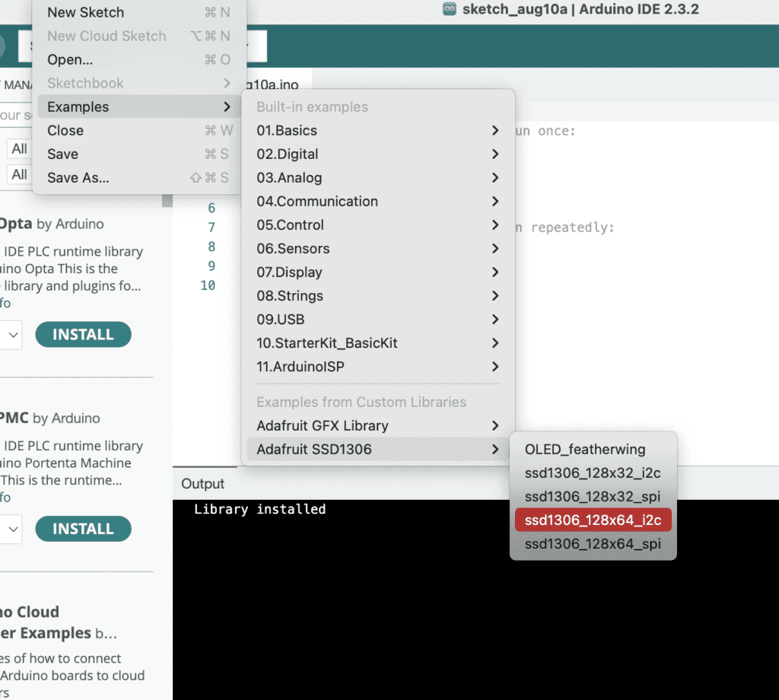Expand the 05.Control examples submenu
Image resolution: width=779 pixels, height=700 pixels.
[378, 225]
